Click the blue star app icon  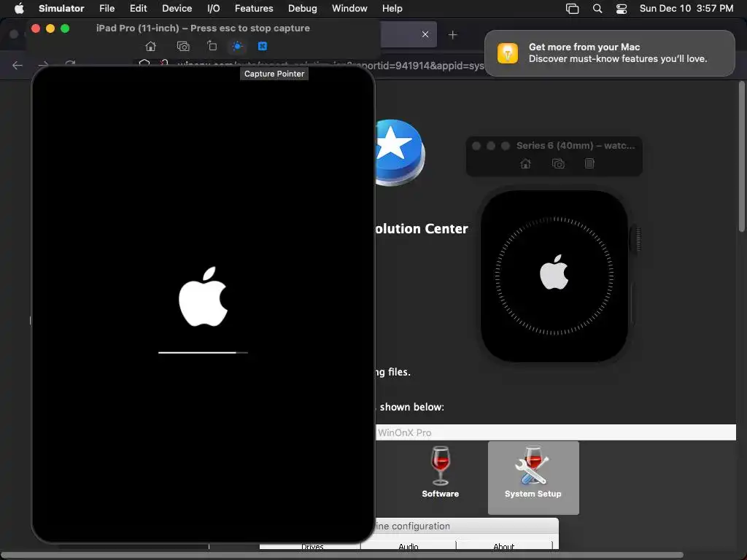click(x=399, y=152)
